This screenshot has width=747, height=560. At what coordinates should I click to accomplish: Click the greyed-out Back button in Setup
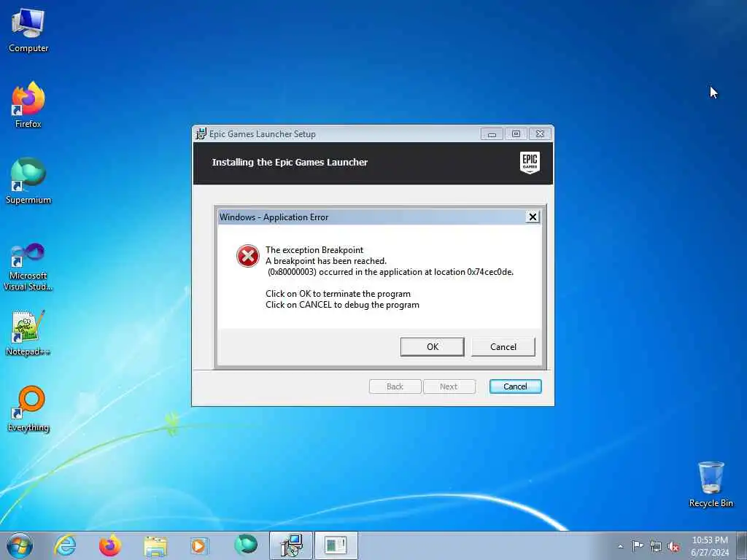tap(395, 386)
